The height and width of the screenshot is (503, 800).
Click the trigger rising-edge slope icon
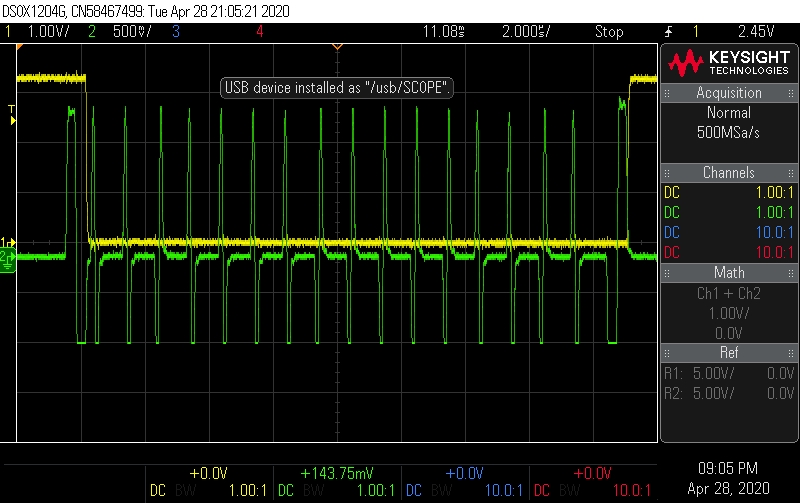coord(668,32)
